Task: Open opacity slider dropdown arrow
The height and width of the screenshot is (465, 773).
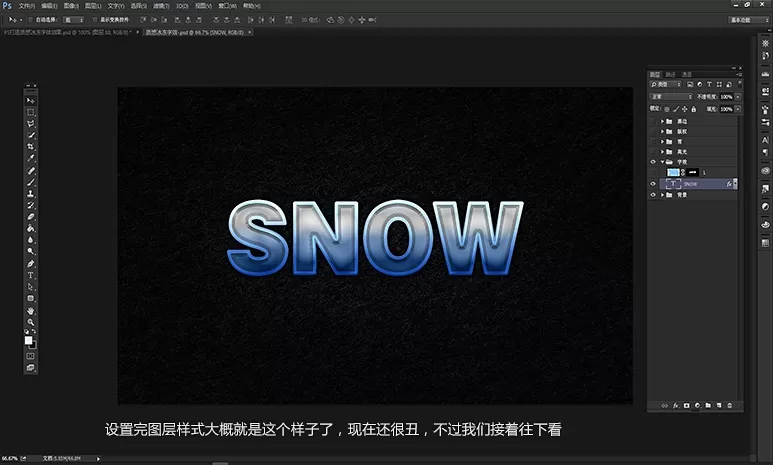Action: point(738,97)
